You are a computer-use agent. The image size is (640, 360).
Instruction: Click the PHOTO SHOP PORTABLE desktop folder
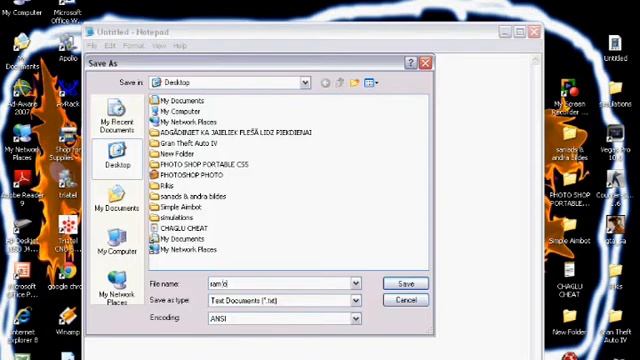pos(569,189)
